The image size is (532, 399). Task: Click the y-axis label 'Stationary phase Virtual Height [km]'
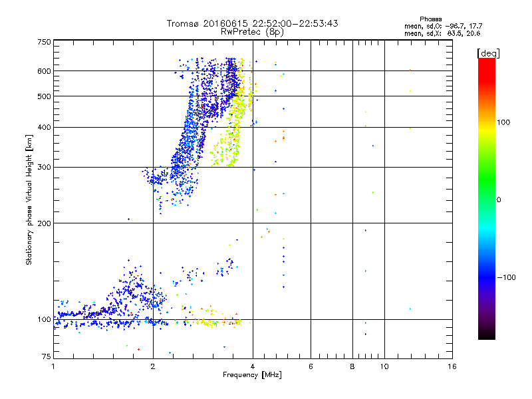[29, 200]
